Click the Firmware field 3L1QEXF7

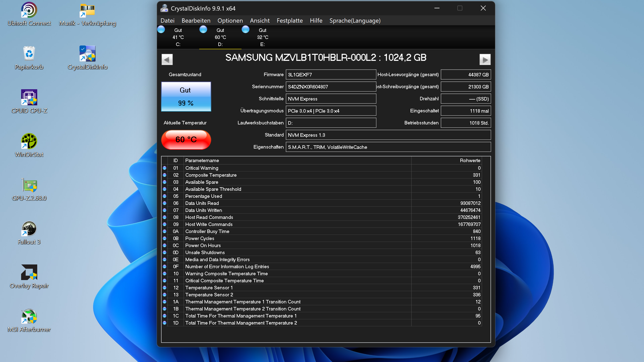(x=331, y=75)
